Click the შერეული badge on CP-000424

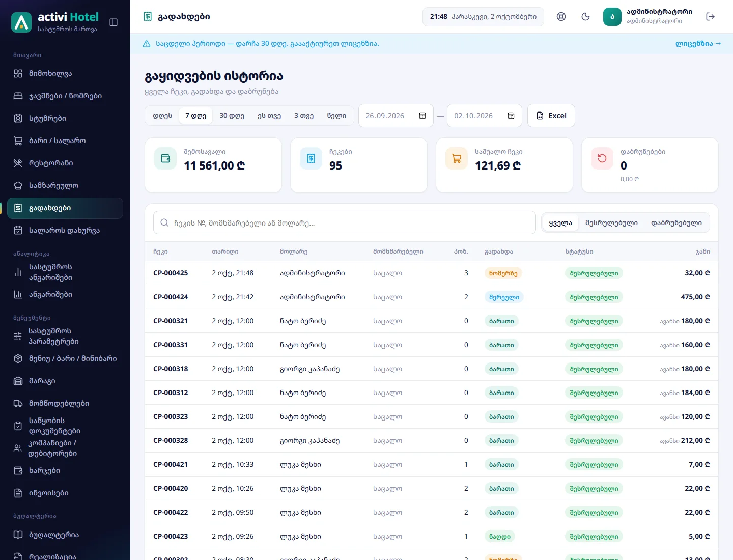(504, 297)
